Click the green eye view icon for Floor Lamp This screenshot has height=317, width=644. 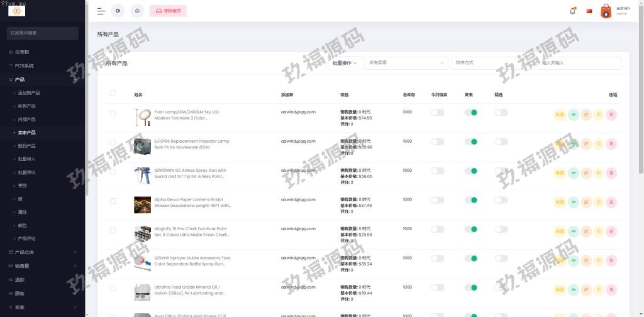point(574,114)
